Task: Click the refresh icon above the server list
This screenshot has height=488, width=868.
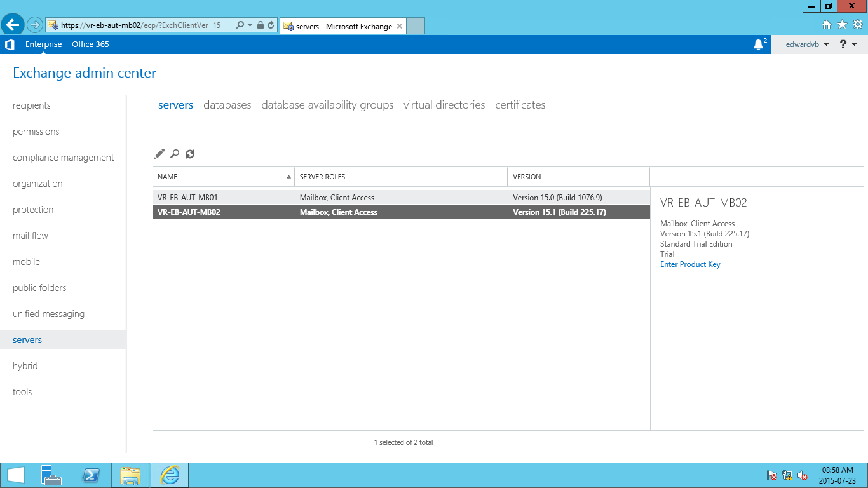Action: 190,154
